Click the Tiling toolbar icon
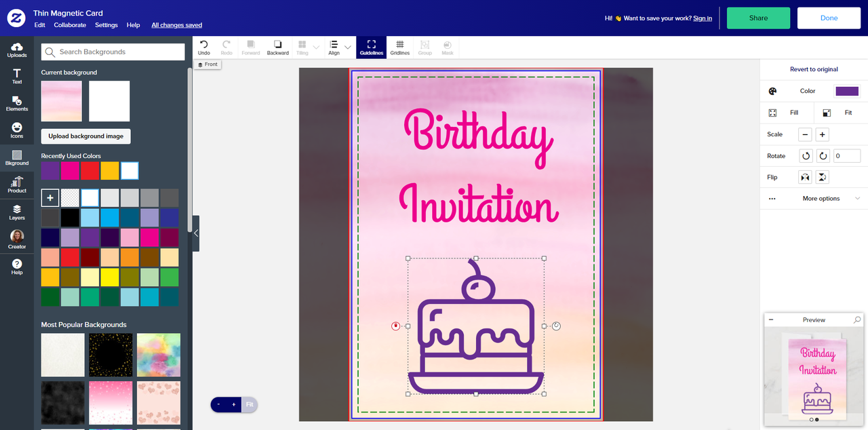Screen dimensions: 868x430 coord(302,47)
